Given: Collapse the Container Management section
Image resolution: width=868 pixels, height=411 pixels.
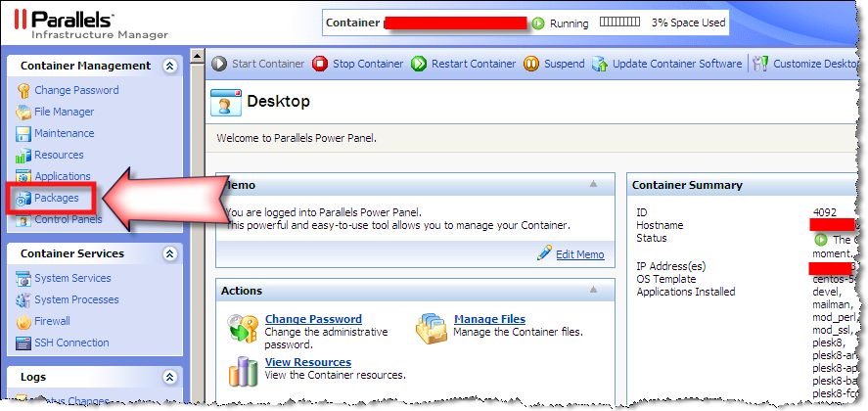Looking at the screenshot, I should [170, 66].
